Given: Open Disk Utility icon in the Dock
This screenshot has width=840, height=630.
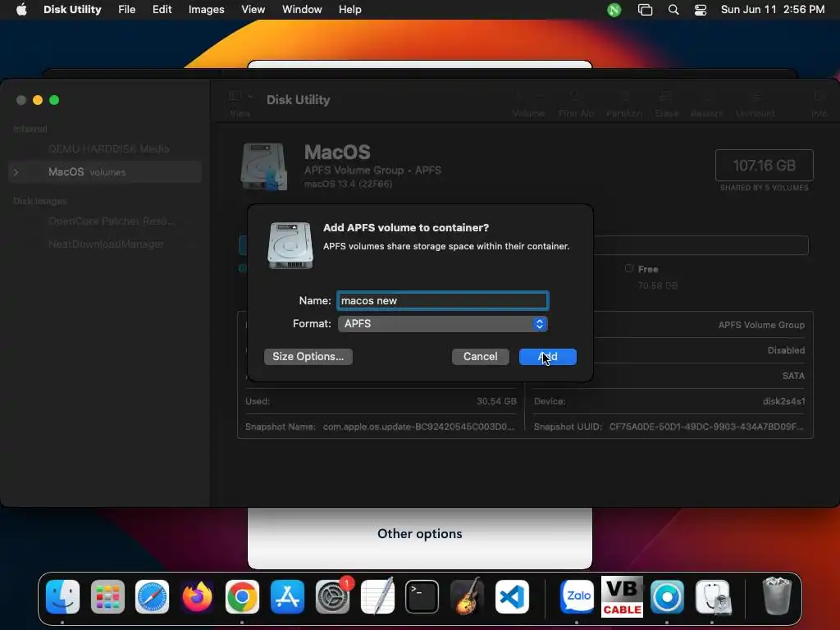Looking at the screenshot, I should pos(712,596).
